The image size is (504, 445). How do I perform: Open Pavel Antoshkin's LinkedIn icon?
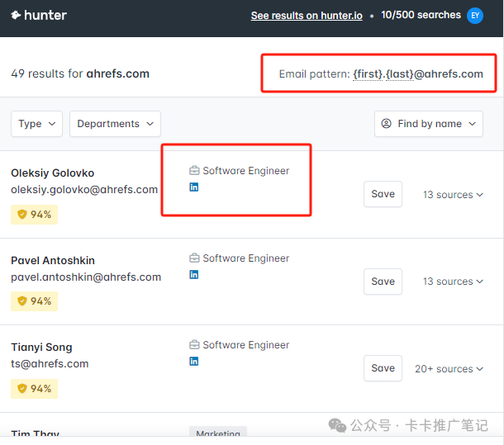click(x=194, y=274)
